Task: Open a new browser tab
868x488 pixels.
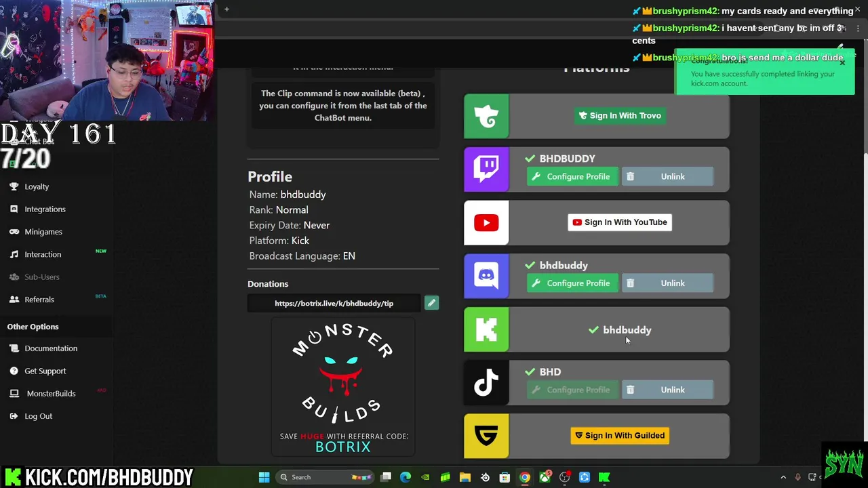Action: point(227,9)
